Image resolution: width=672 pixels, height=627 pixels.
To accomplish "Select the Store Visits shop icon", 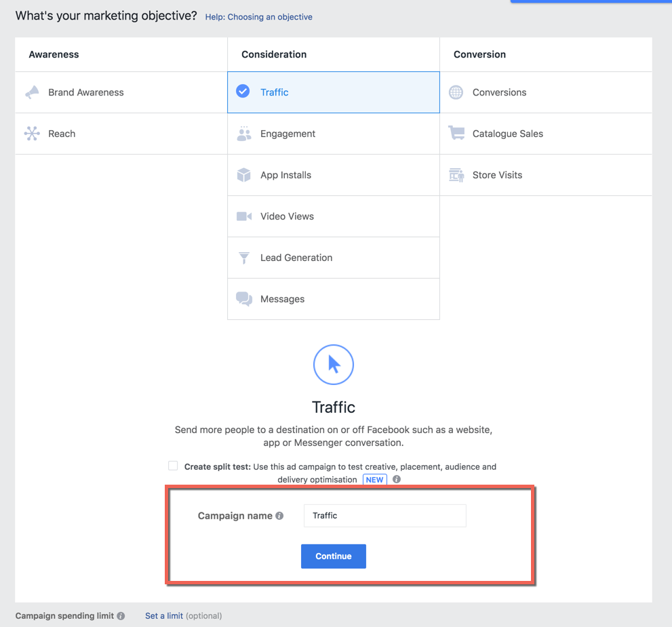I will [x=456, y=175].
